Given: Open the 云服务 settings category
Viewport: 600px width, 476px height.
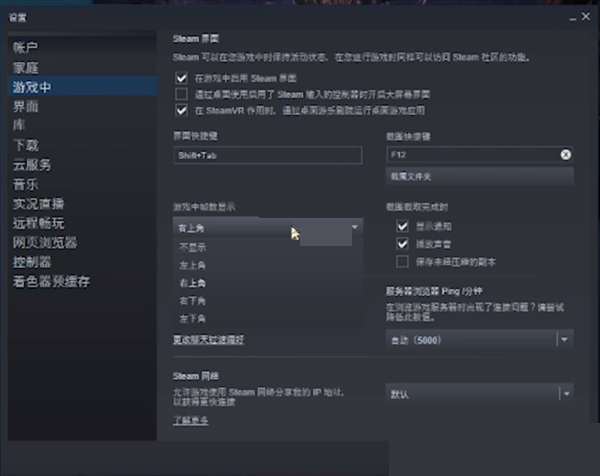Looking at the screenshot, I should [32, 165].
